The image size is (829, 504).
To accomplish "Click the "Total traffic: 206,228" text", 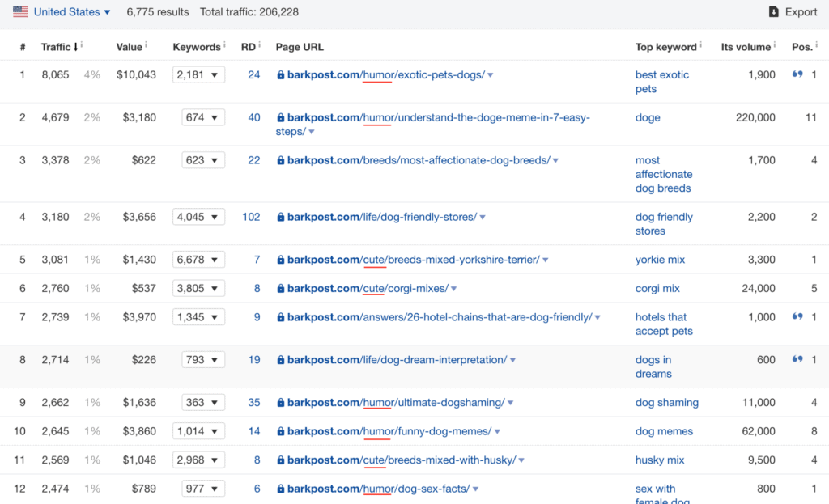I will (249, 11).
